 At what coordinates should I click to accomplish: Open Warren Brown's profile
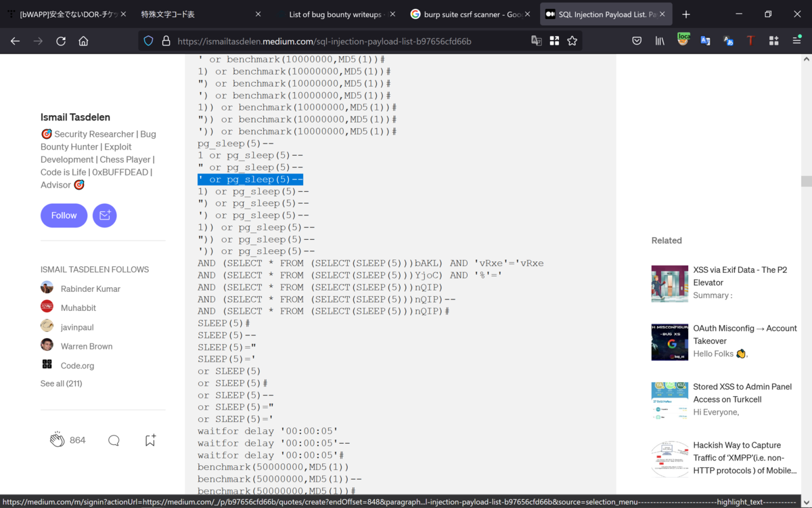pos(87,346)
